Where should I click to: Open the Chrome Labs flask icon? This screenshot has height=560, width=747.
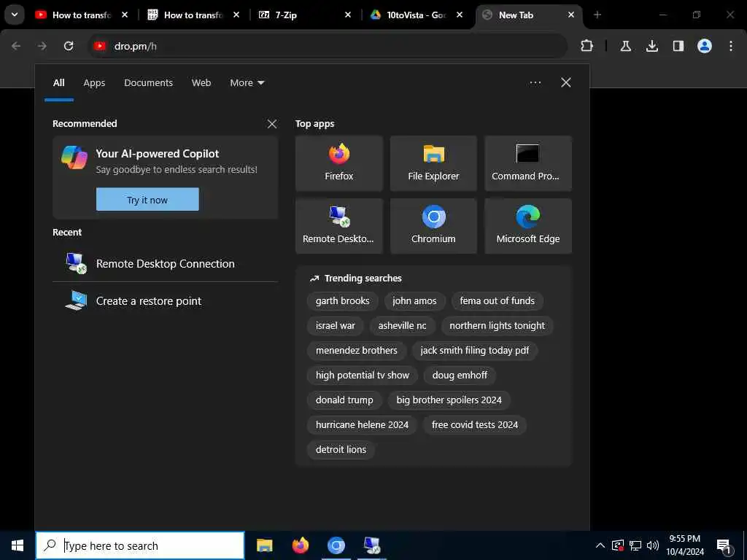coord(625,46)
